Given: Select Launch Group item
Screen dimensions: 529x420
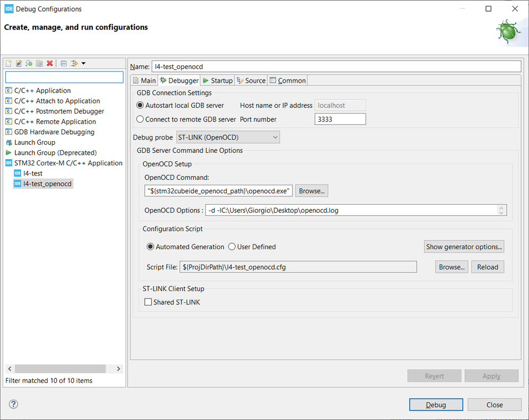Looking at the screenshot, I should pos(31,143).
